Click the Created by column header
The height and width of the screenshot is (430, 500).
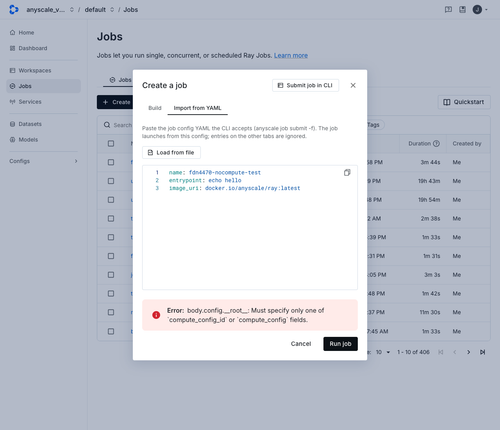467,144
